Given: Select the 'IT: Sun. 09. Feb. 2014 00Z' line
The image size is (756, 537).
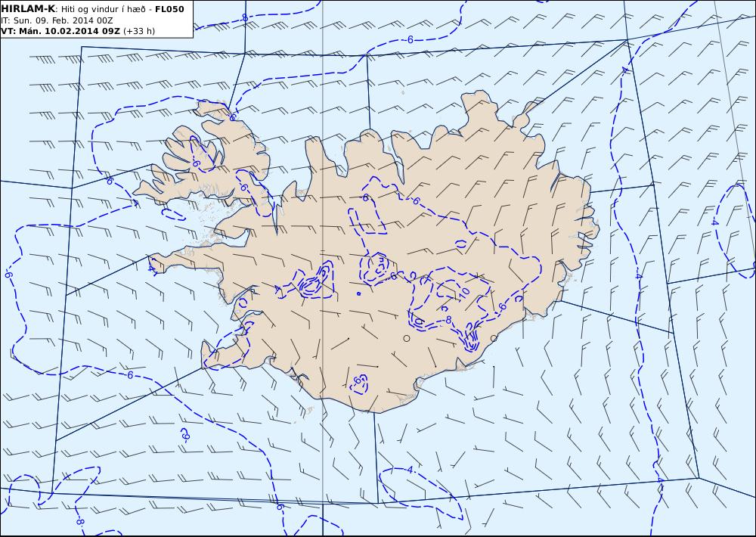Looking at the screenshot, I should [x=57, y=20].
